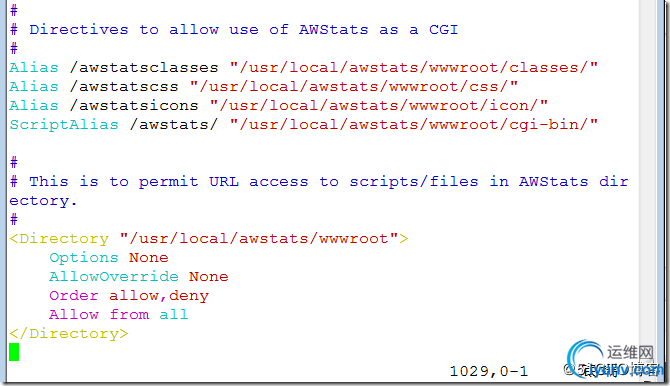Click the alias name /awstatsicons
This screenshot has height=386, width=670.
(134, 106)
